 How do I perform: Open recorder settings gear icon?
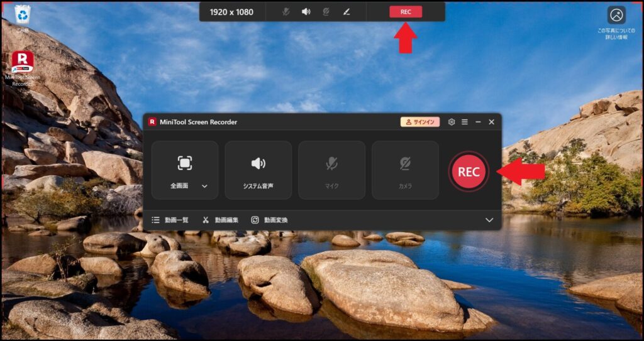coord(451,122)
